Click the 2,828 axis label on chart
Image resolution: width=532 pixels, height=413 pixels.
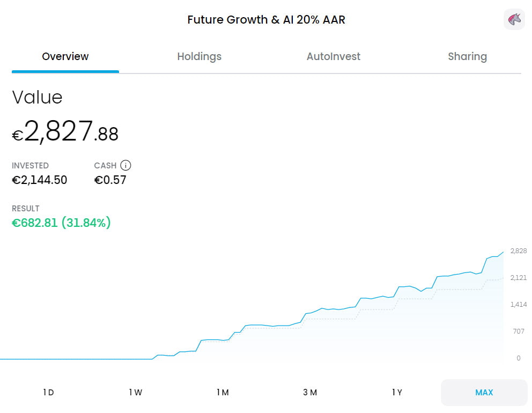point(518,251)
